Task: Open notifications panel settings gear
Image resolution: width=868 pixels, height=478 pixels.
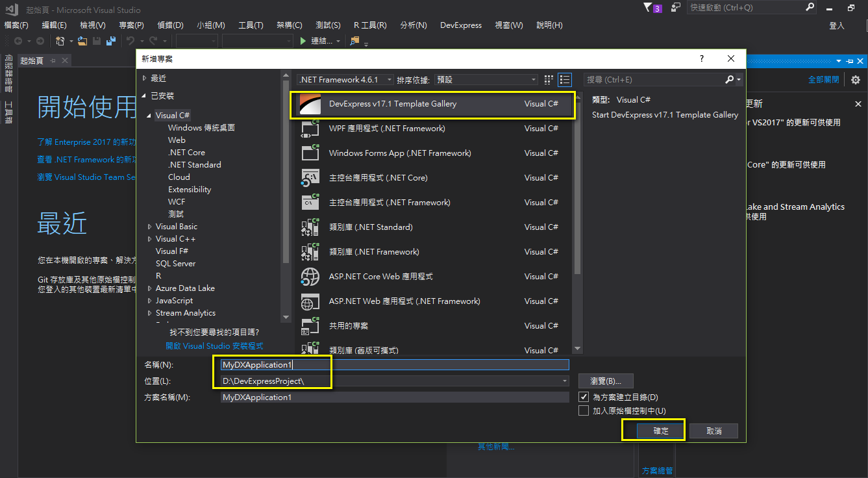Action: click(x=855, y=80)
